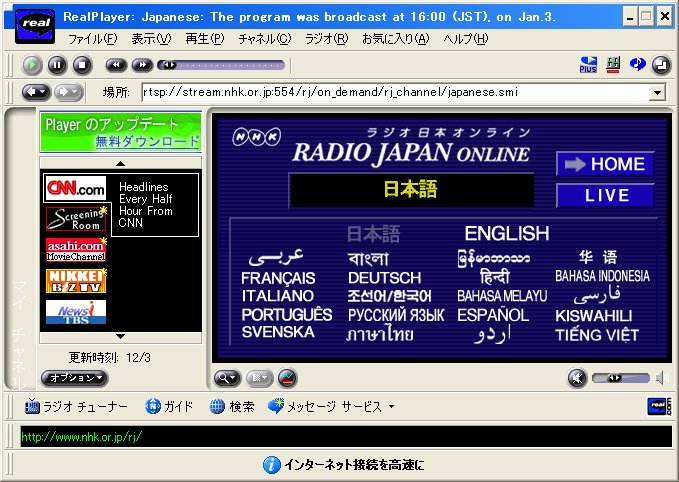This screenshot has width=679, height=482.
Task: Click the forward arrow navigation button
Action: 69,92
